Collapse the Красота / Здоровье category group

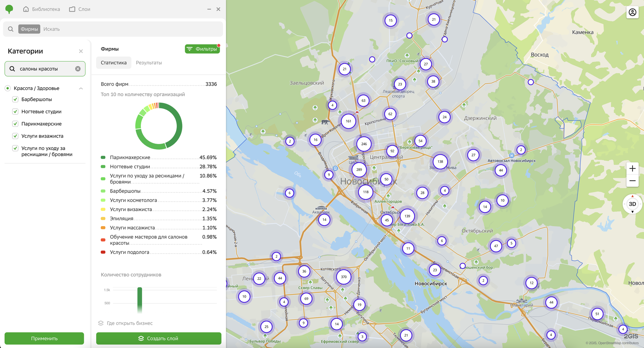pyautogui.click(x=81, y=88)
